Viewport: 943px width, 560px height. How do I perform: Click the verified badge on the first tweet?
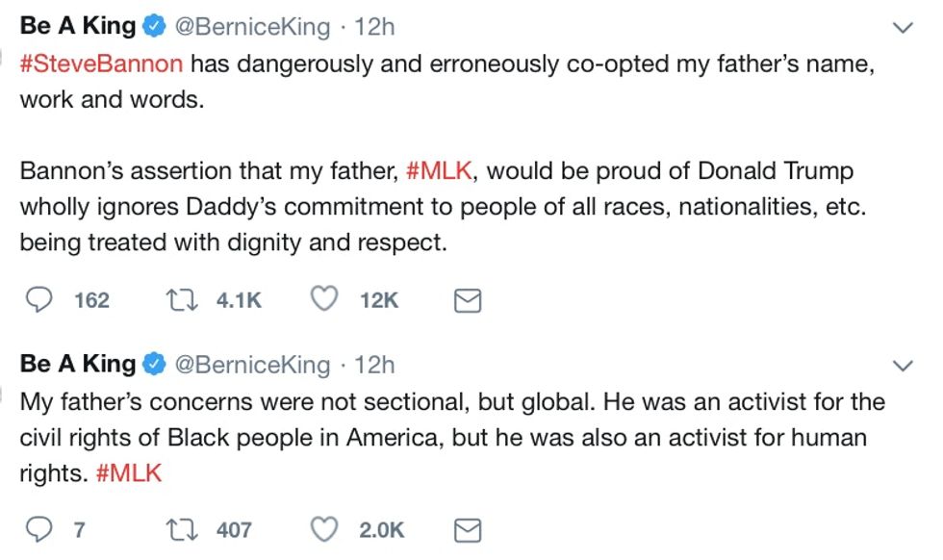pyautogui.click(x=154, y=28)
